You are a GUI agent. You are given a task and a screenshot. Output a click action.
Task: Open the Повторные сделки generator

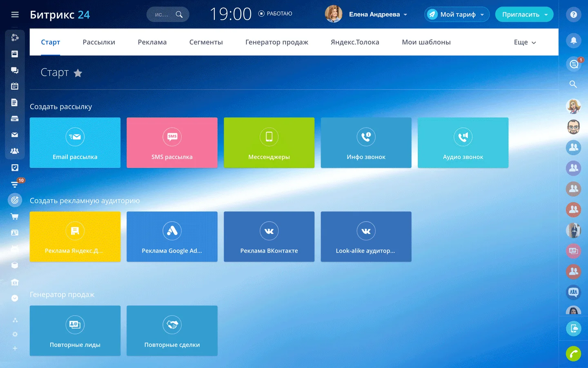172,331
